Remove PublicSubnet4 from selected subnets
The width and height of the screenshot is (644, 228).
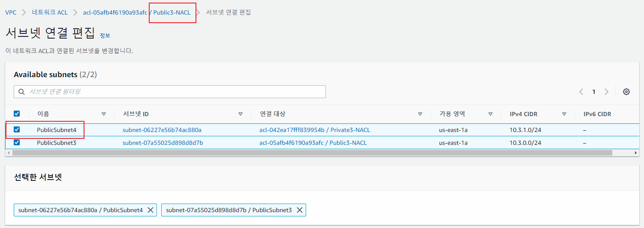150,210
